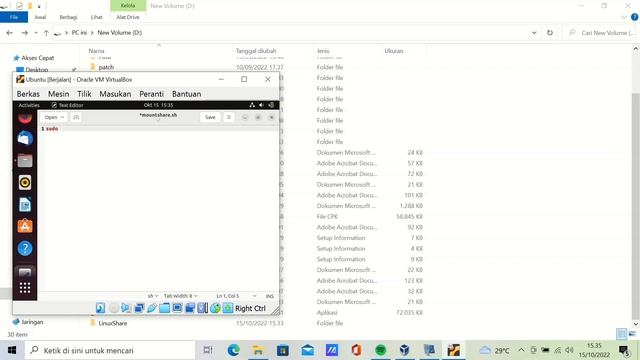Click the Windows taskbar search box

pos(110,350)
